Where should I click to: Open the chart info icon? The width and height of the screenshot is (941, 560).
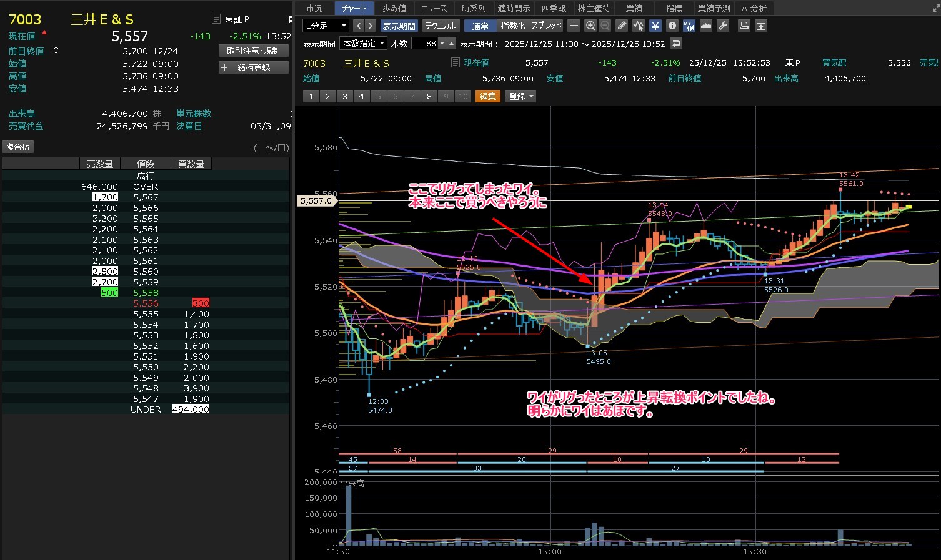[672, 26]
